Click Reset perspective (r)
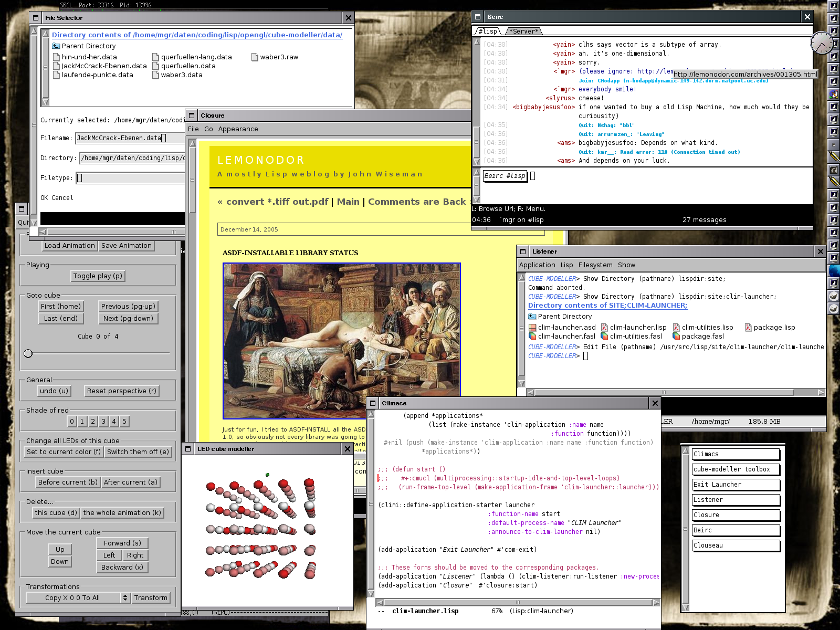This screenshot has height=630, width=840. [x=122, y=391]
